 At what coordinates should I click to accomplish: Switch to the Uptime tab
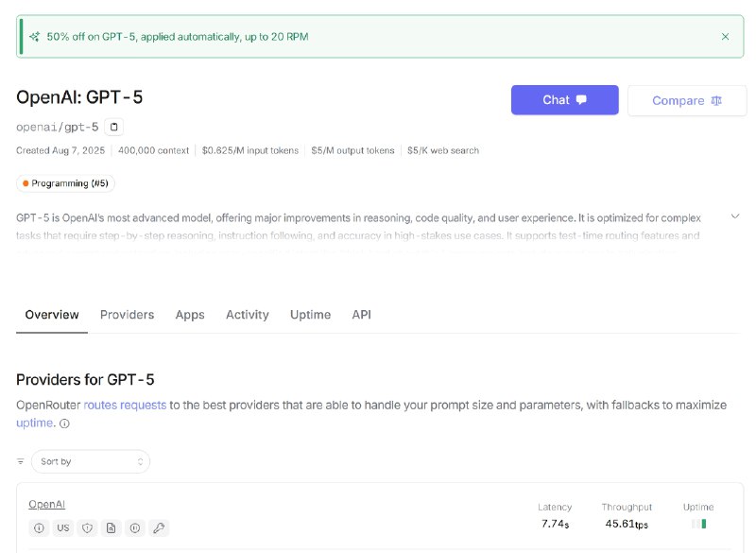coord(310,315)
